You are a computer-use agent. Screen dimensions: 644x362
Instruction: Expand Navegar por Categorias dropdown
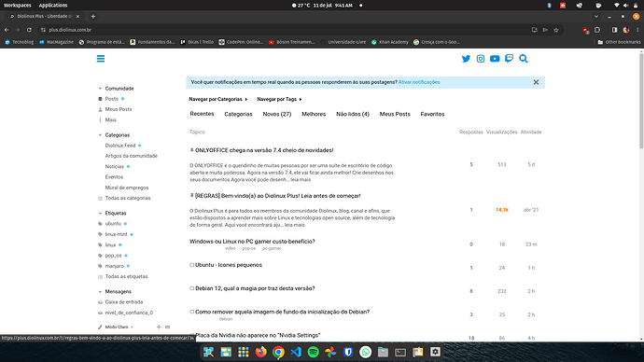pyautogui.click(x=218, y=99)
